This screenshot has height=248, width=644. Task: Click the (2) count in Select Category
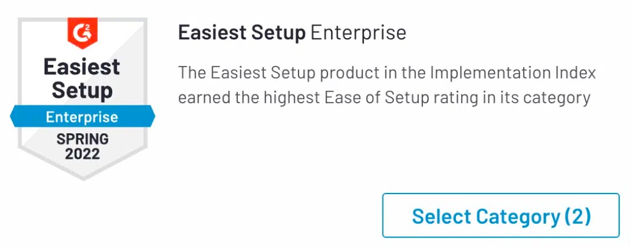point(577,216)
